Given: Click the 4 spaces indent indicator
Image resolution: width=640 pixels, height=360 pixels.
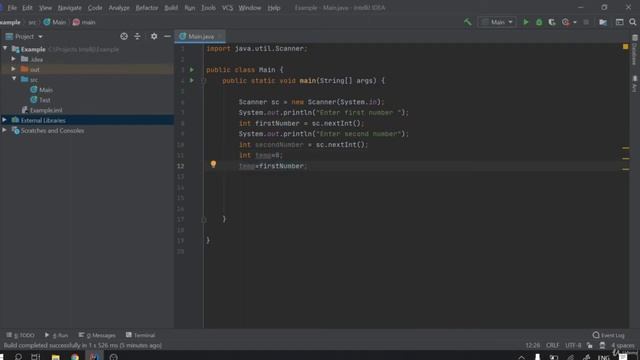Looking at the screenshot, I should tap(622, 345).
